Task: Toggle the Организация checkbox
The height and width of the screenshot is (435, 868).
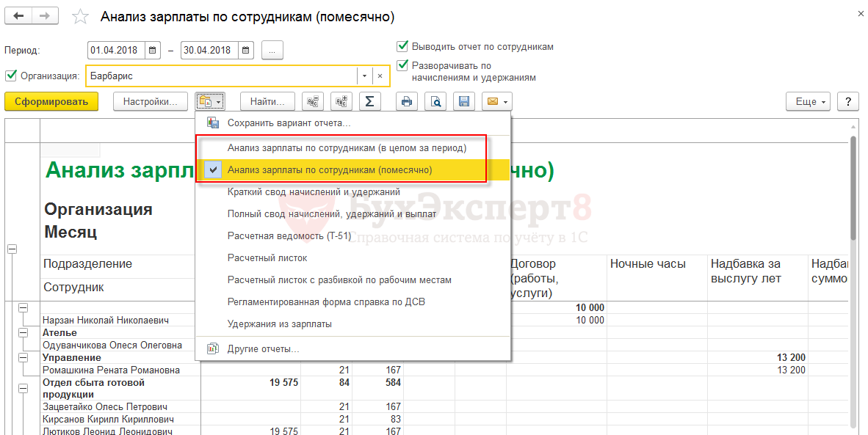Action: pos(10,75)
